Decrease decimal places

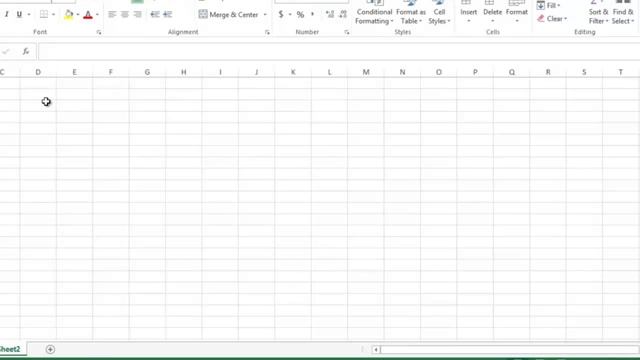point(343,15)
